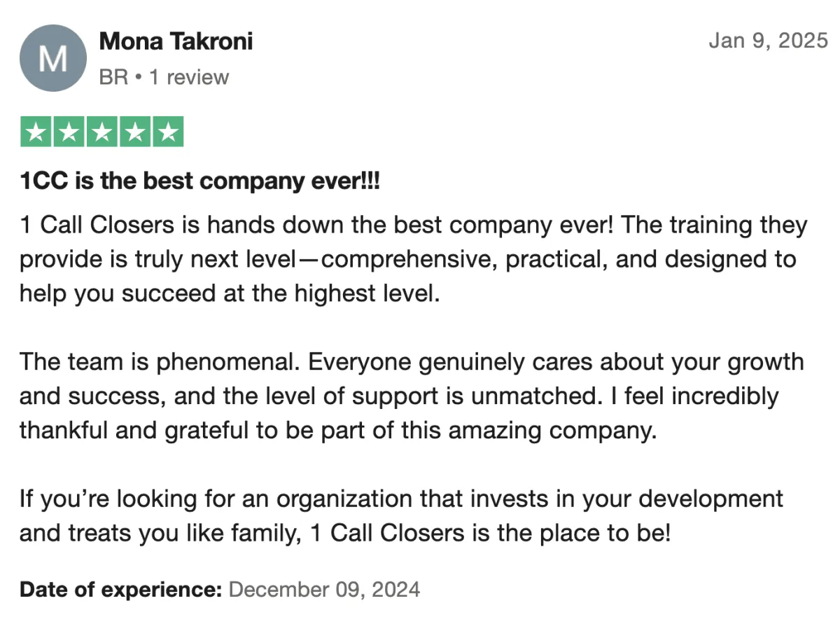Click the "BR" country label
The image size is (840, 631).
point(113,77)
